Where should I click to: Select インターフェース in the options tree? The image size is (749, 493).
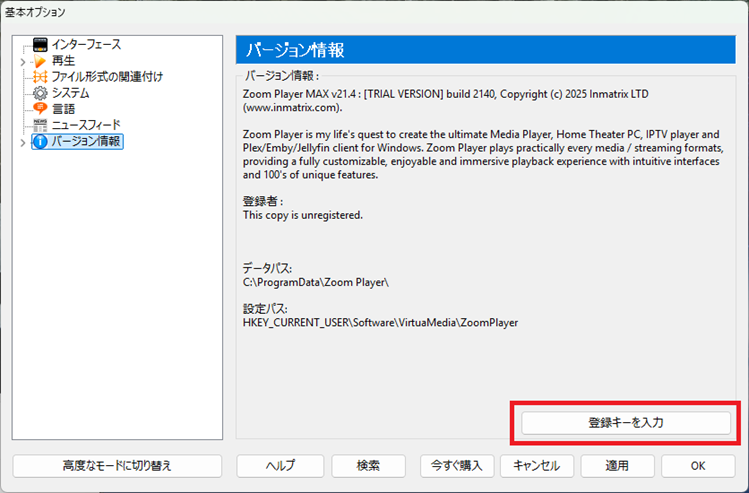tap(86, 45)
